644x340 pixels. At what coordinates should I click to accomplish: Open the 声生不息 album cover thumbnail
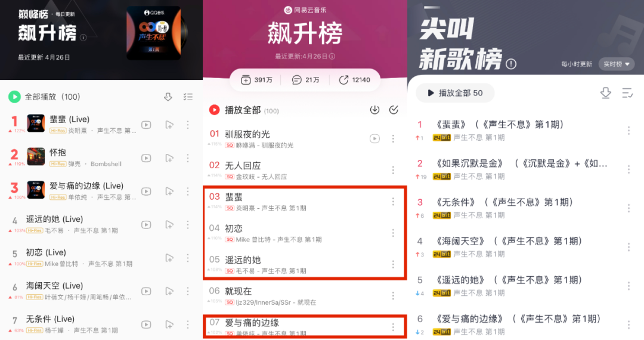point(154,33)
